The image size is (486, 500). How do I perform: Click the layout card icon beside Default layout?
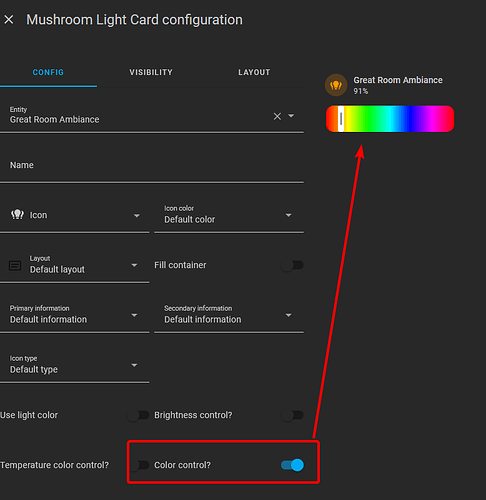[15, 266]
